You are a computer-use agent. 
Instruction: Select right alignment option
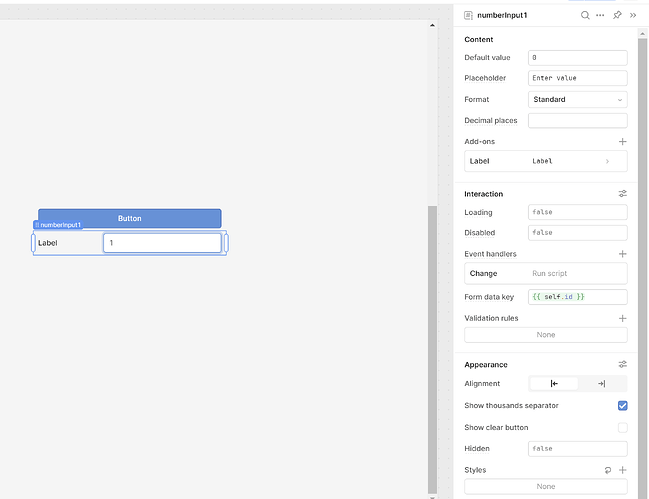602,384
